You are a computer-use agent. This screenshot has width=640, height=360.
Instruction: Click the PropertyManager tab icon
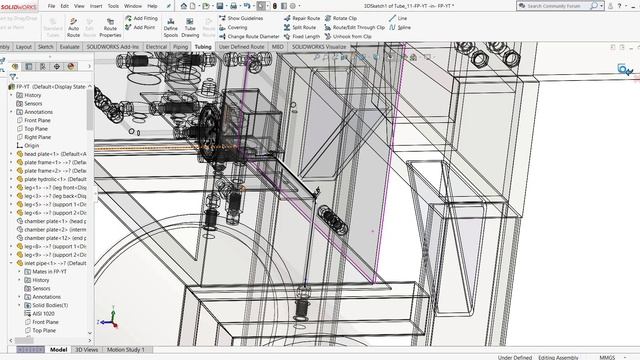pos(29,66)
